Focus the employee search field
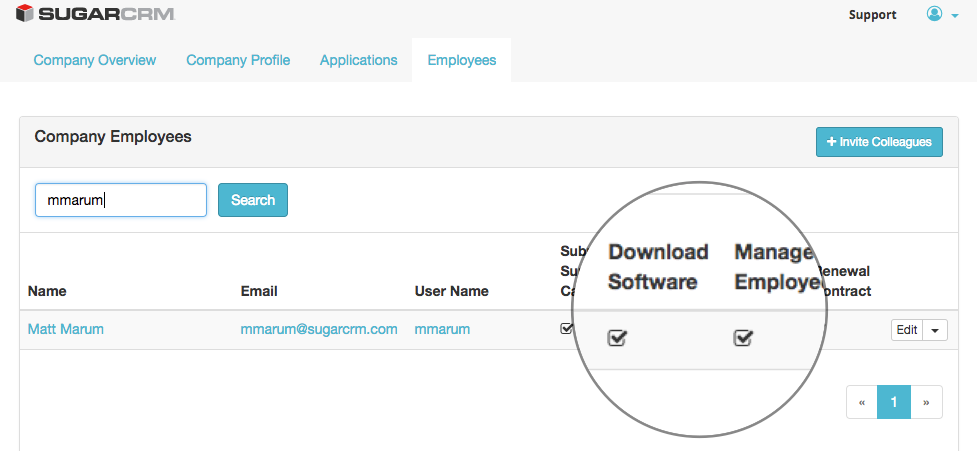The image size is (977, 451). click(121, 200)
